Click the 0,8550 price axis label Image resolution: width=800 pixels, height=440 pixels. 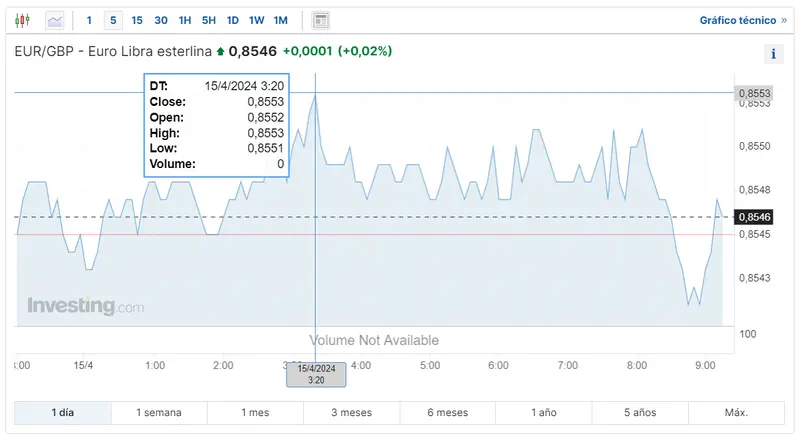tap(755, 146)
